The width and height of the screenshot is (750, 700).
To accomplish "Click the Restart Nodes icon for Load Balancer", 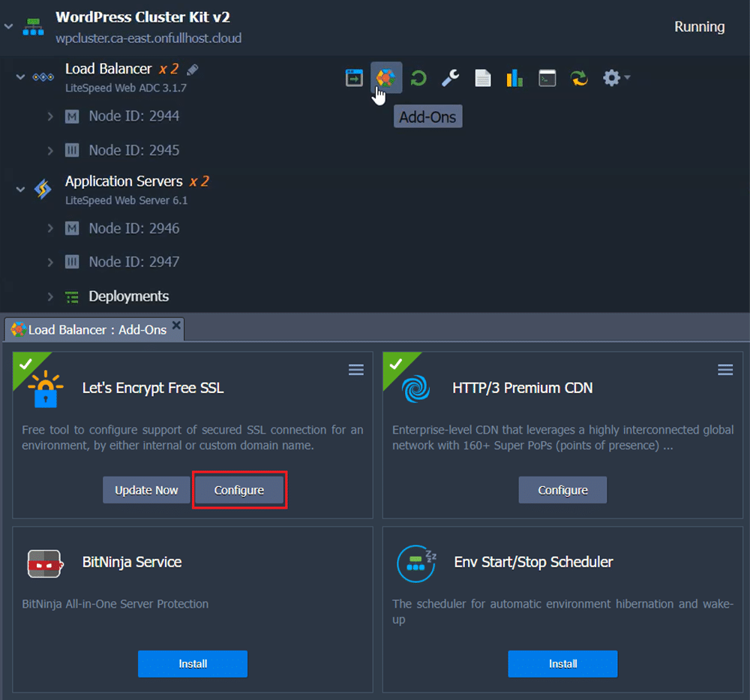I will (x=418, y=78).
